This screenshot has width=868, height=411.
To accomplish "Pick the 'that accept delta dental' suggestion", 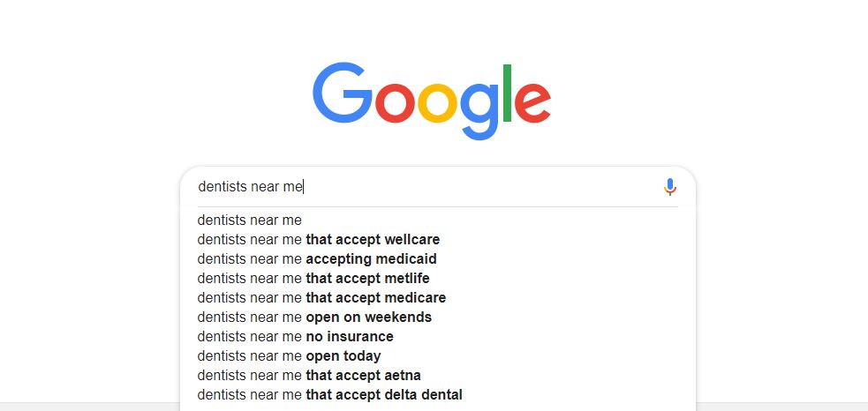I will (x=437, y=394).
